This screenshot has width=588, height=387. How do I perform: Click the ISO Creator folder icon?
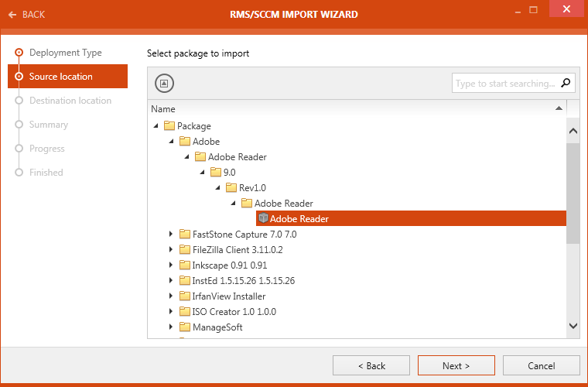184,312
